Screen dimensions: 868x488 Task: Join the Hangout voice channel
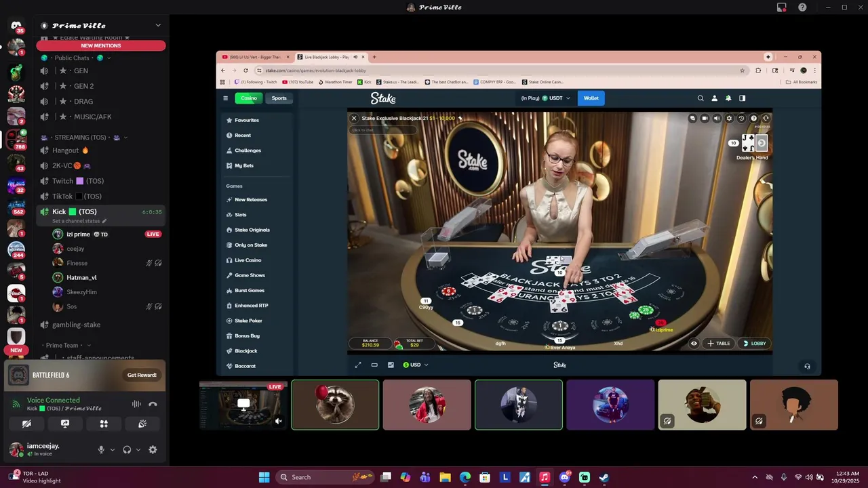pos(101,150)
